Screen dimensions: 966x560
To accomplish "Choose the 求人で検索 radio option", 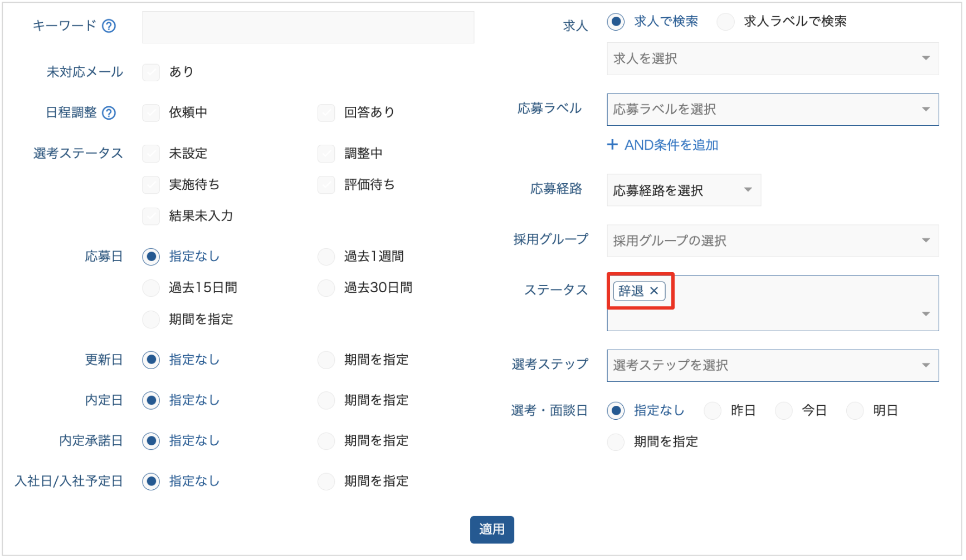I will (616, 22).
